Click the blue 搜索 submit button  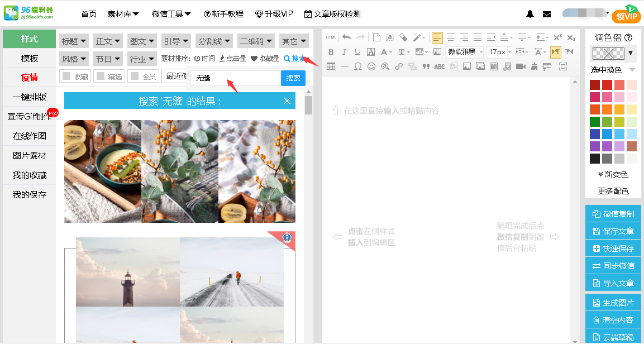coord(293,78)
